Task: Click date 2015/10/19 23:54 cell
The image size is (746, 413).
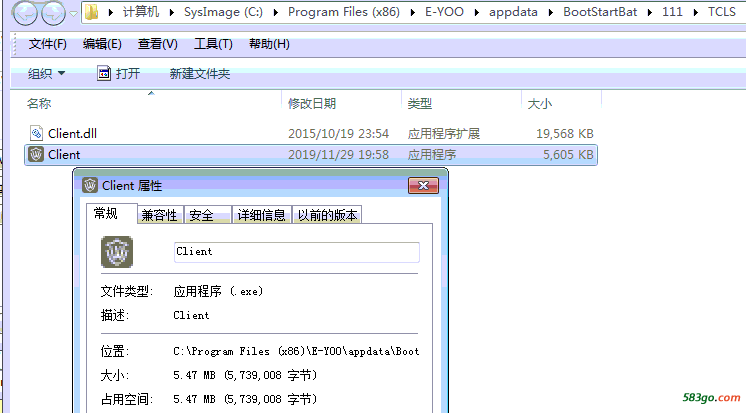Action: pos(338,134)
